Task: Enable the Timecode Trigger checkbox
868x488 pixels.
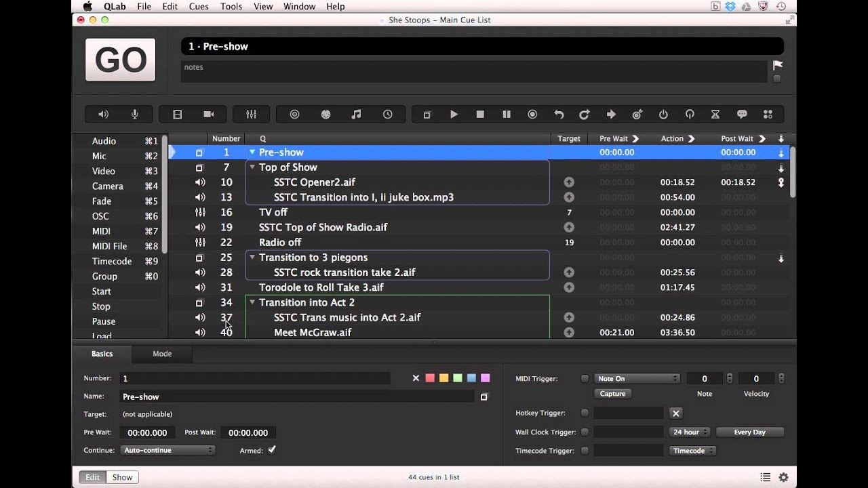Action: pos(585,451)
